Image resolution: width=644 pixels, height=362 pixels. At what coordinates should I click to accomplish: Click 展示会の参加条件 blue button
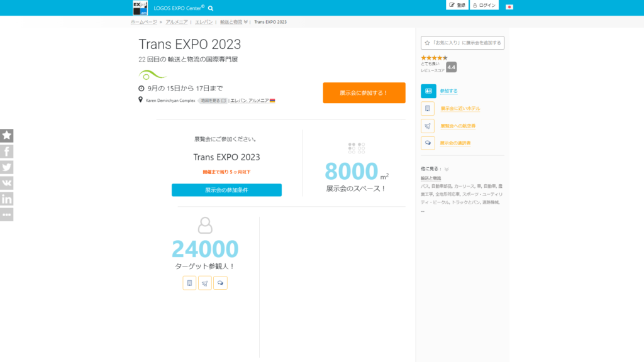point(226,190)
